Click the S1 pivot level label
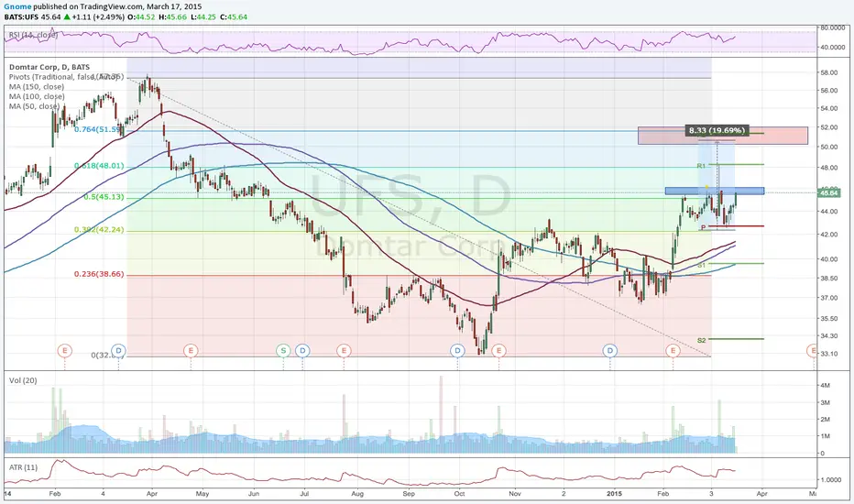This screenshot has width=854, height=504. click(x=701, y=266)
